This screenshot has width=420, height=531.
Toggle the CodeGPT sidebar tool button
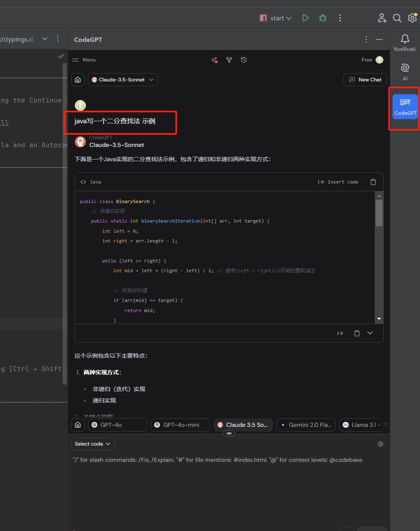click(405, 107)
